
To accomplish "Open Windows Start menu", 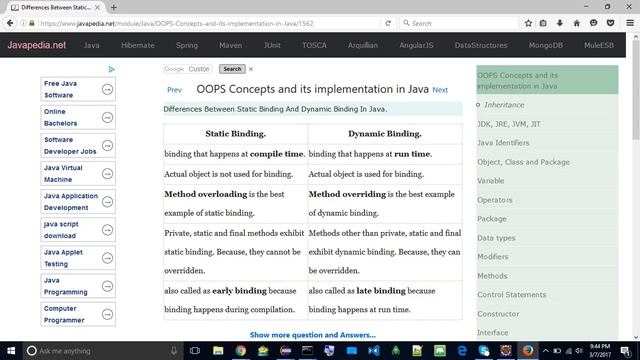I will click(11, 351).
